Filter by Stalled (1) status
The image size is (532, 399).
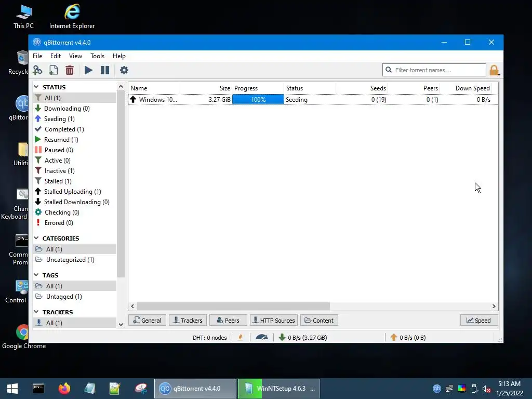tap(75, 181)
